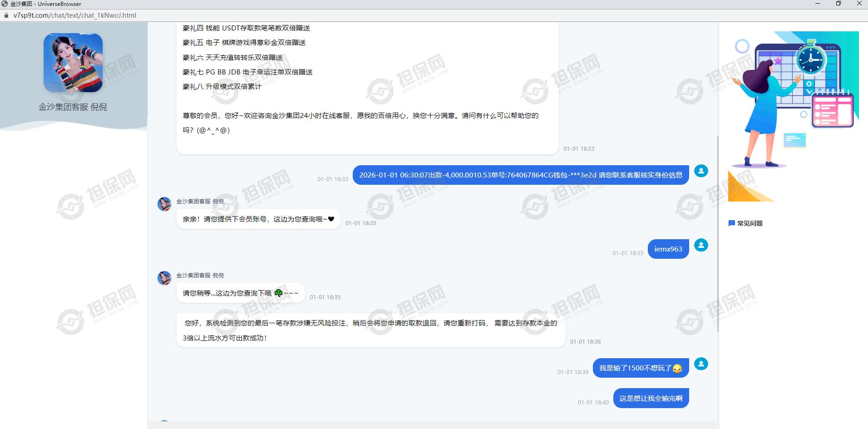Click the large profile photo in left sidebar
868x429 pixels.
(x=73, y=62)
